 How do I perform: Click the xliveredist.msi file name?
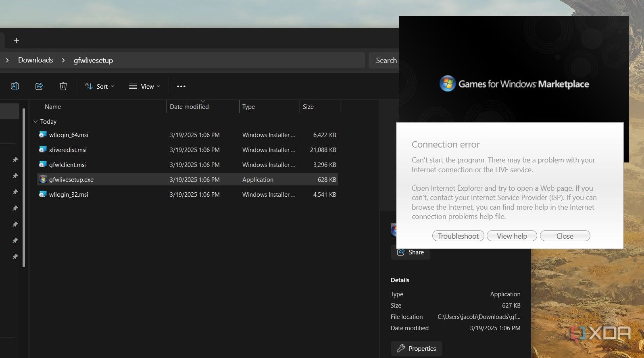68,150
